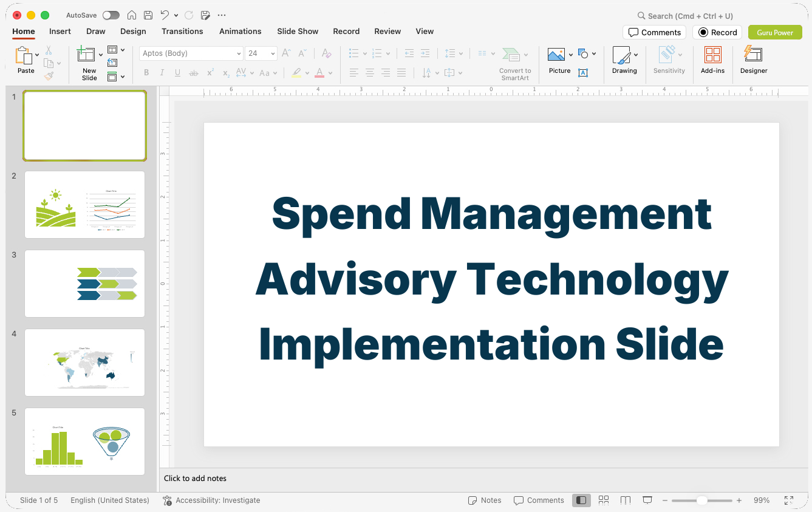Toggle Subscript formatting
812x512 pixels.
click(x=226, y=73)
